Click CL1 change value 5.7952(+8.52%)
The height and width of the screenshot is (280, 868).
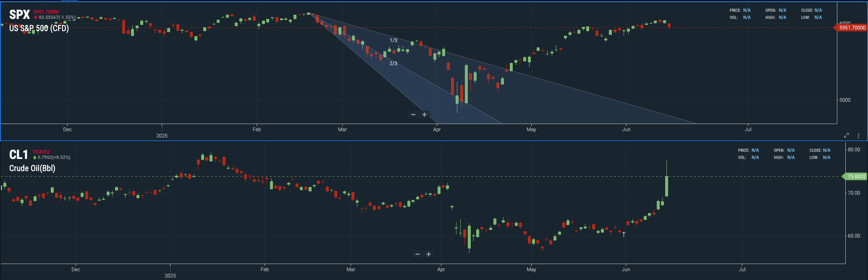click(x=52, y=158)
